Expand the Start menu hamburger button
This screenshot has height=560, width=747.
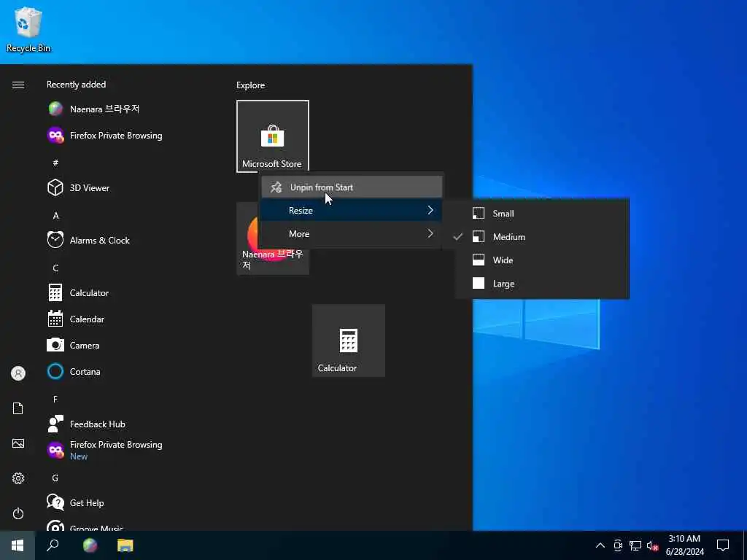18,85
